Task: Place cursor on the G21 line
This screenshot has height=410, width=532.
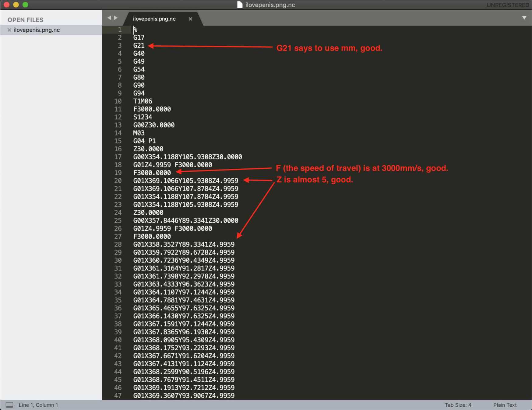Action: (139, 45)
